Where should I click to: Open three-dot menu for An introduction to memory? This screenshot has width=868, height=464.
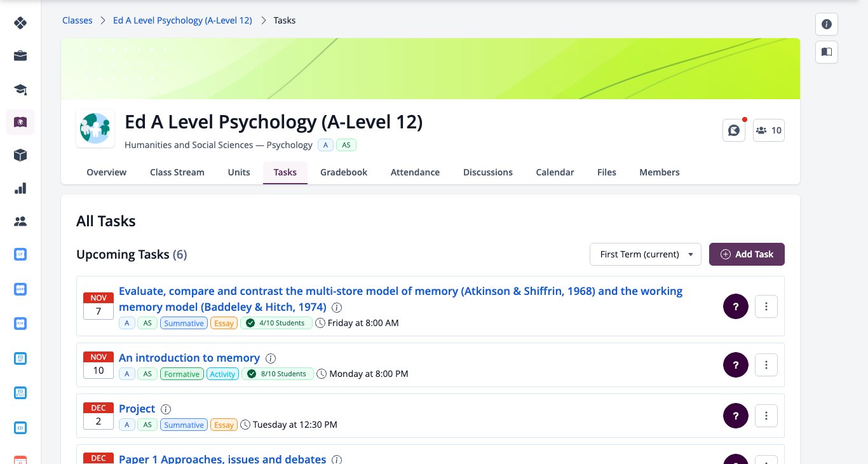pos(766,365)
